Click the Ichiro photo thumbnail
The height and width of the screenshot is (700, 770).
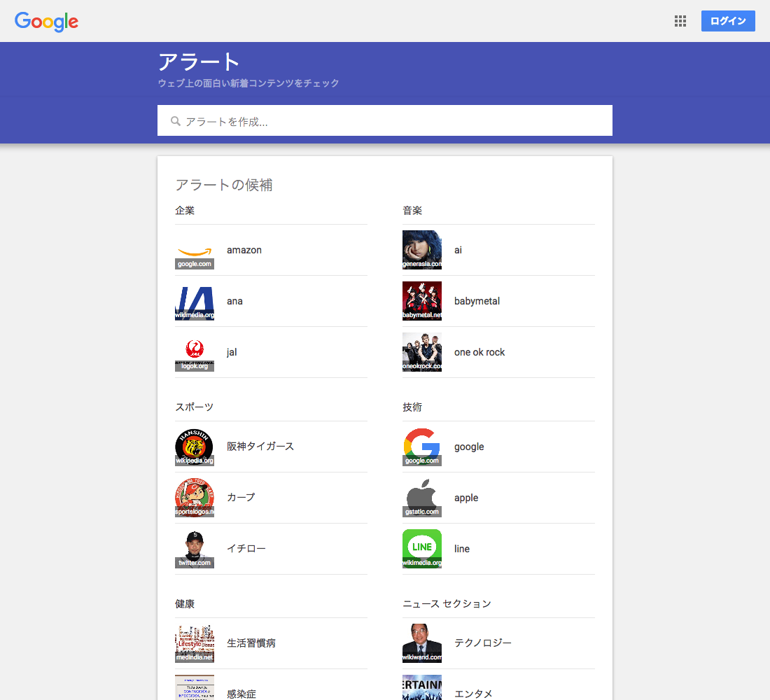(x=195, y=549)
